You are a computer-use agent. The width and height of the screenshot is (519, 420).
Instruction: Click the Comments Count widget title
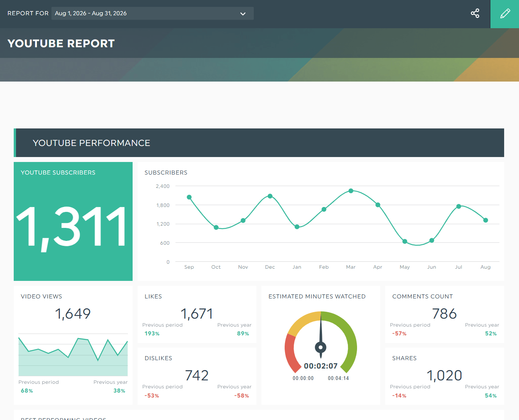(x=423, y=297)
